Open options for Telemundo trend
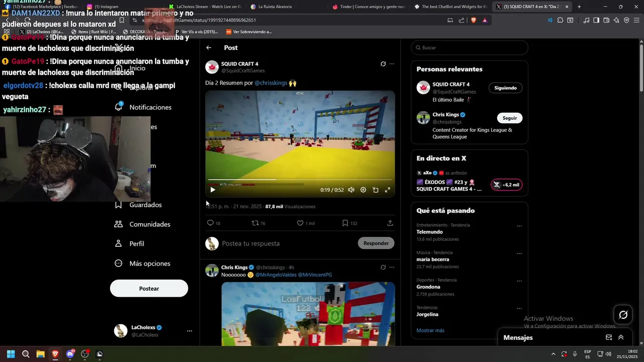644x362 pixels. pyautogui.click(x=519, y=226)
